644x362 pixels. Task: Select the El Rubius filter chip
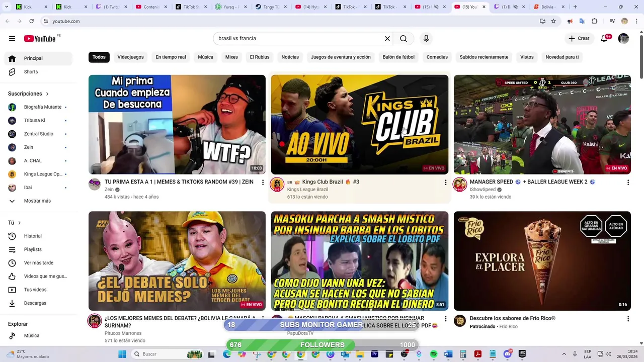tap(260, 57)
